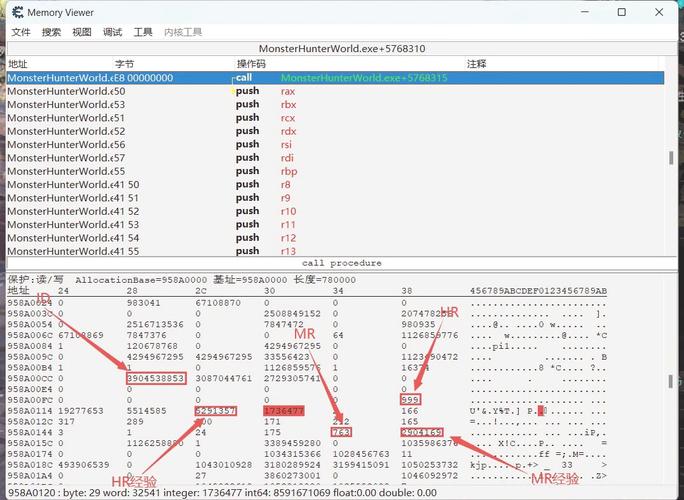Select the MR experience value 2904169
The width and height of the screenshot is (684, 500).
(x=422, y=432)
